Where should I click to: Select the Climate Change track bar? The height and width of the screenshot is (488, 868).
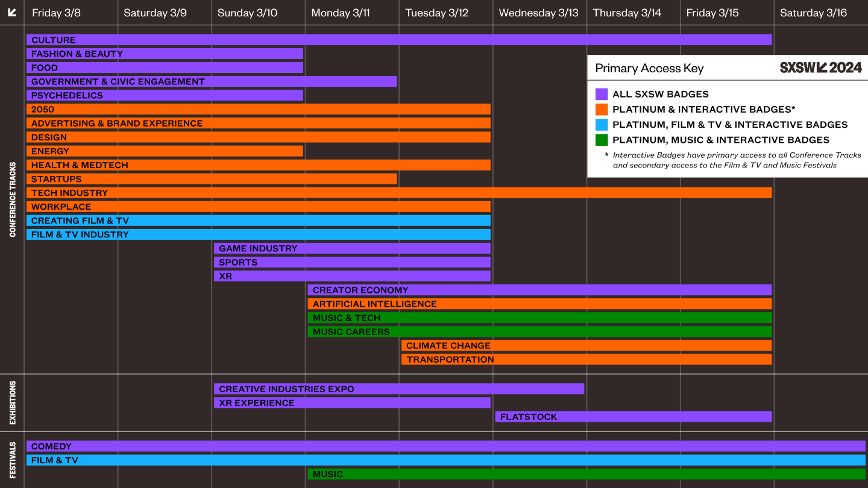click(x=587, y=345)
